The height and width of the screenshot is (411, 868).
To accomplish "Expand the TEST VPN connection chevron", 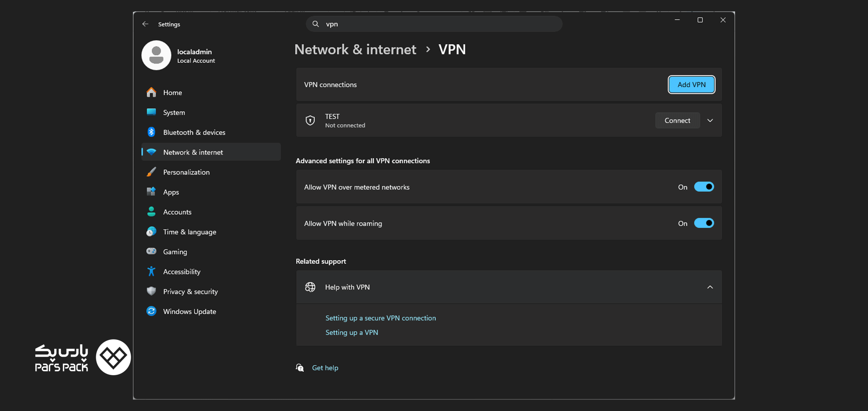I will pyautogui.click(x=710, y=121).
